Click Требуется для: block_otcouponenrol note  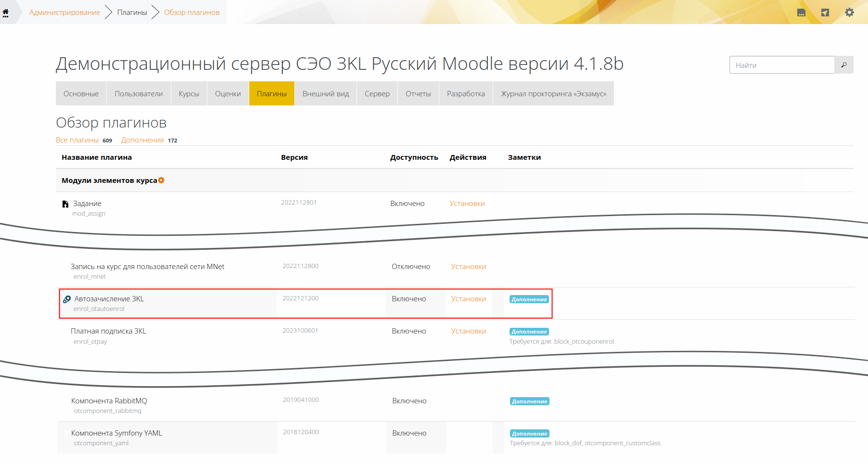click(x=562, y=342)
